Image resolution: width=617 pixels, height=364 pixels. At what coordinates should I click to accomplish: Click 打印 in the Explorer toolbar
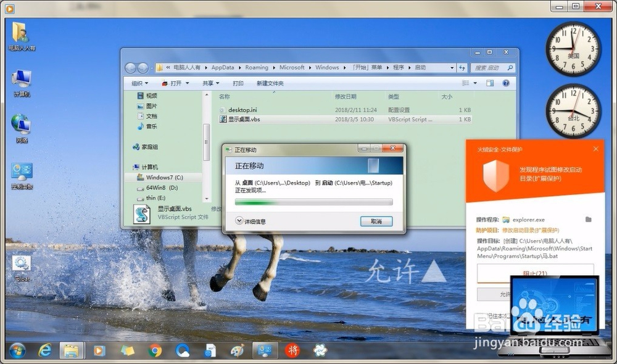238,83
